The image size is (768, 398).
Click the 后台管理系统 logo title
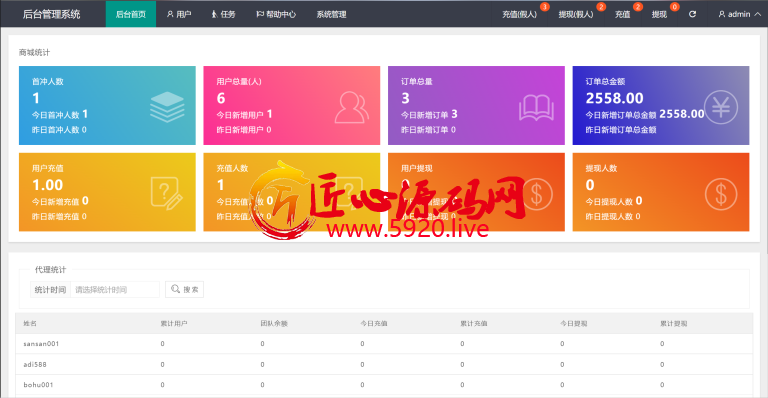pos(51,14)
